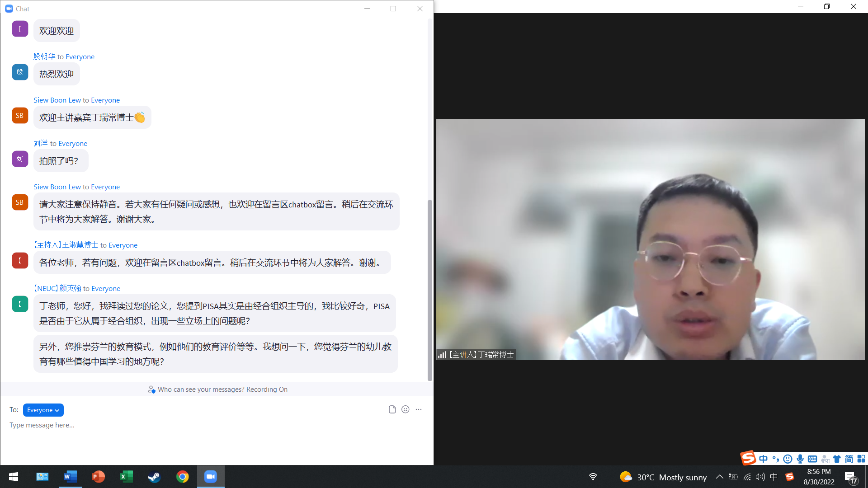Viewport: 868px width, 488px height.
Task: Click Sogou toolbar microphone voice input
Action: pyautogui.click(x=800, y=459)
